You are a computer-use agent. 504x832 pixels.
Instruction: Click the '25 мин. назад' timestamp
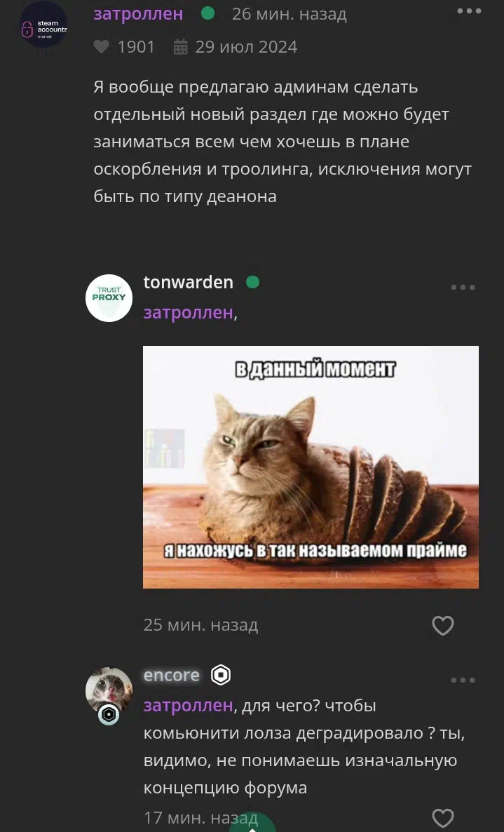pyautogui.click(x=200, y=624)
